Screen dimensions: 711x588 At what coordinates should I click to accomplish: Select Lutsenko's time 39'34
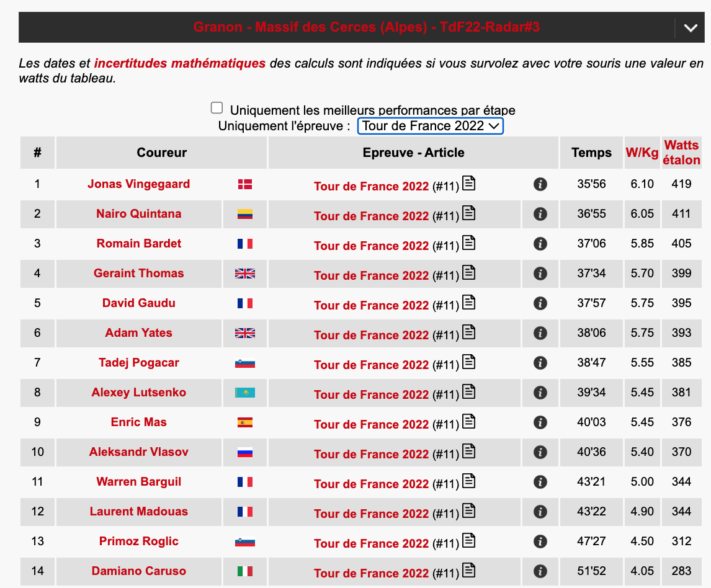(591, 392)
